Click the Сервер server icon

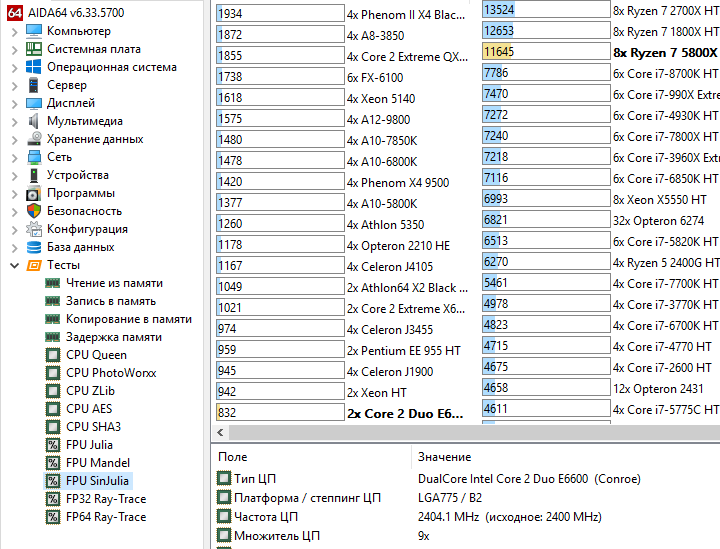(x=34, y=85)
